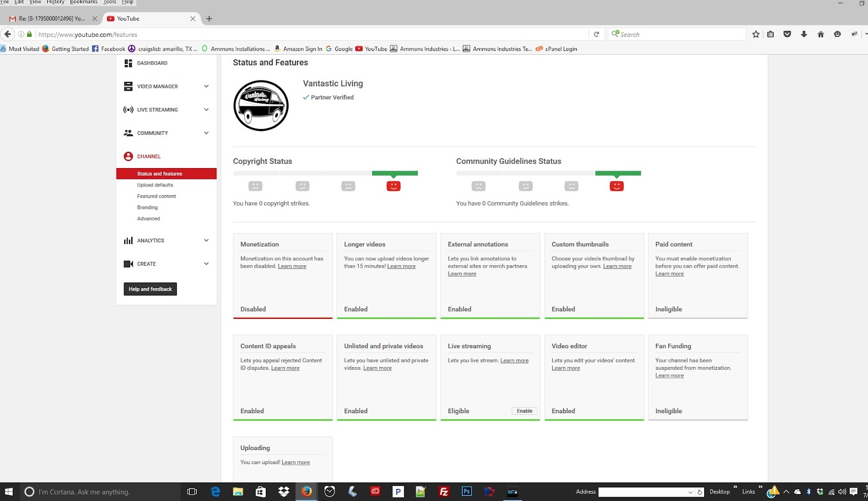This screenshot has height=501, width=868.
Task: Click the Dashboard sidebar icon
Action: coord(128,63)
